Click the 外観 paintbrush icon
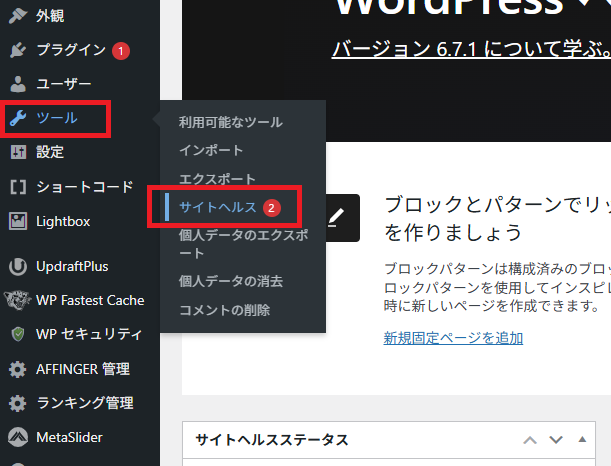 click(x=17, y=16)
